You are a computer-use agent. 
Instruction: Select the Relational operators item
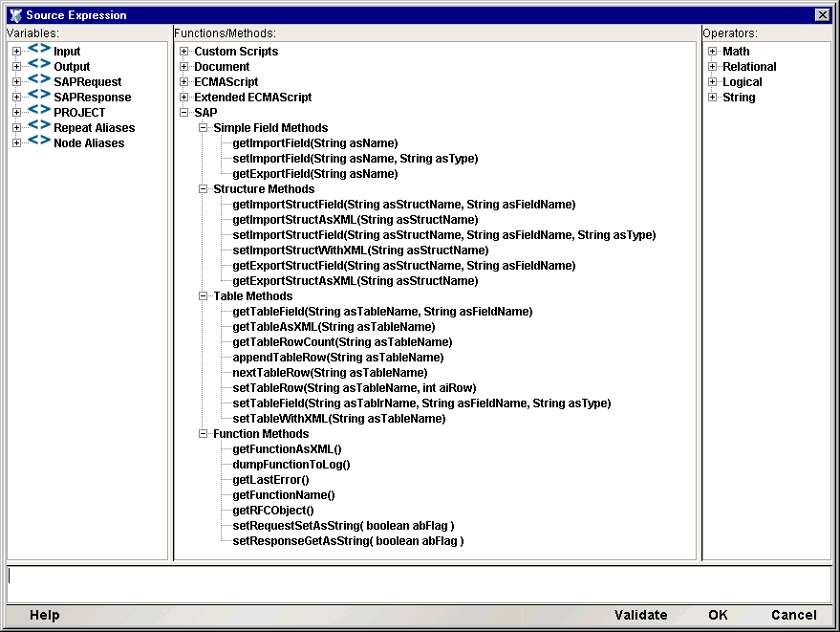(749, 67)
